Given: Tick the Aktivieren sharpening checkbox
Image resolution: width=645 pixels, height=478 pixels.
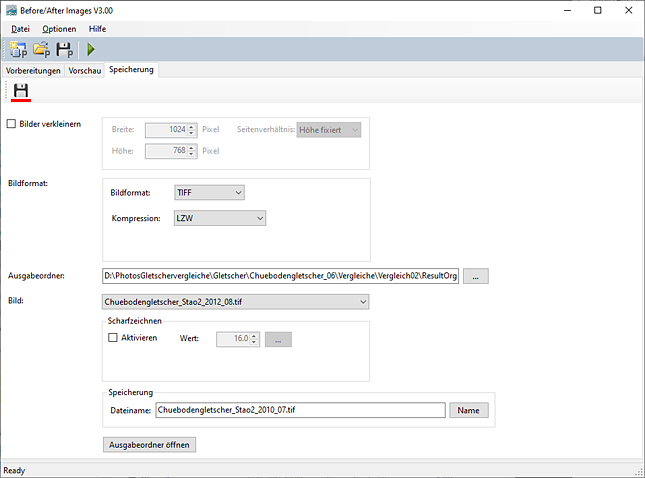Looking at the screenshot, I should point(112,338).
